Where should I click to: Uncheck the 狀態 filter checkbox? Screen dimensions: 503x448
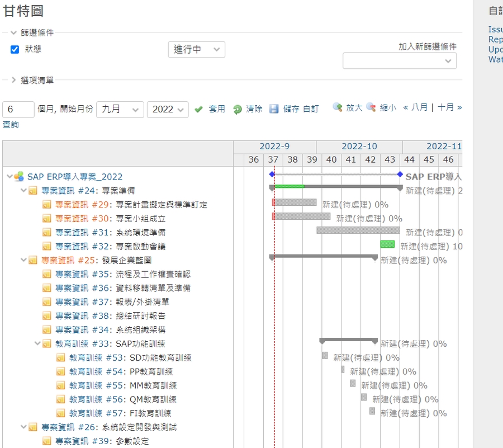coord(15,50)
